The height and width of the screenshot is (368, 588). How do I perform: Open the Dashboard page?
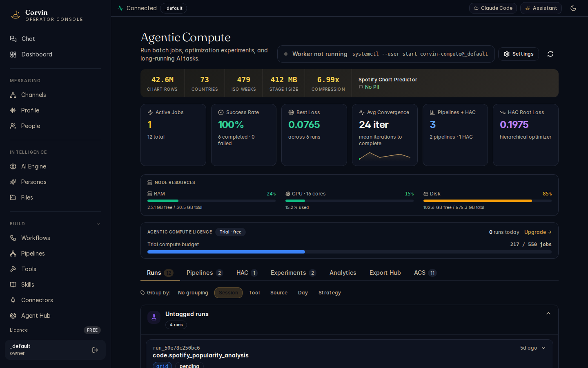point(55,54)
